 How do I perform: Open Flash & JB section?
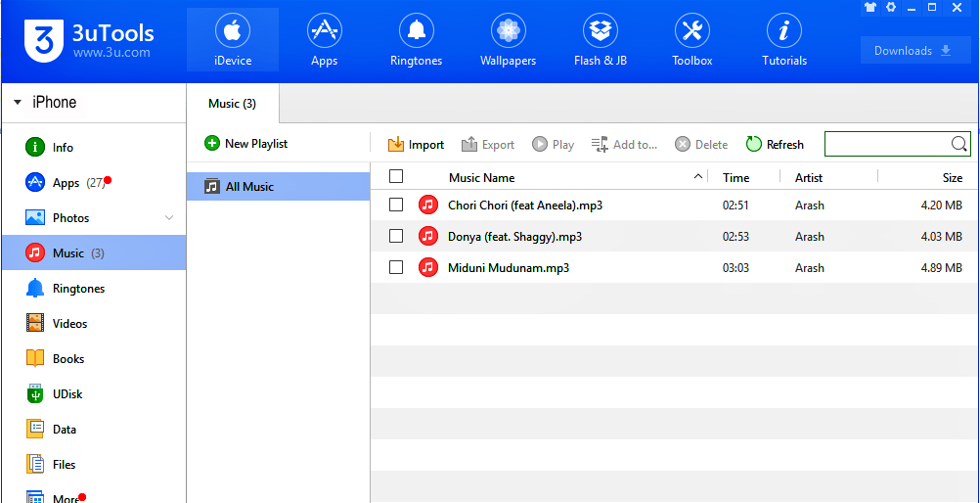(600, 39)
